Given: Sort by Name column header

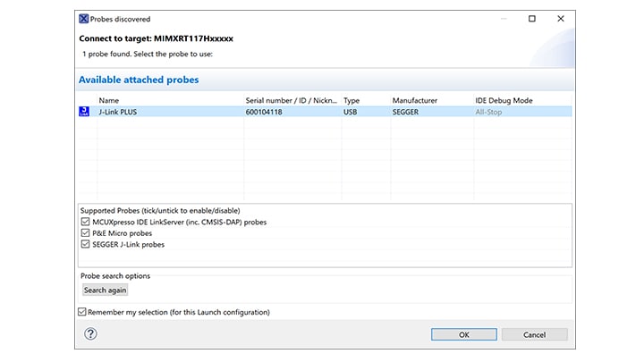Looking at the screenshot, I should pos(108,100).
